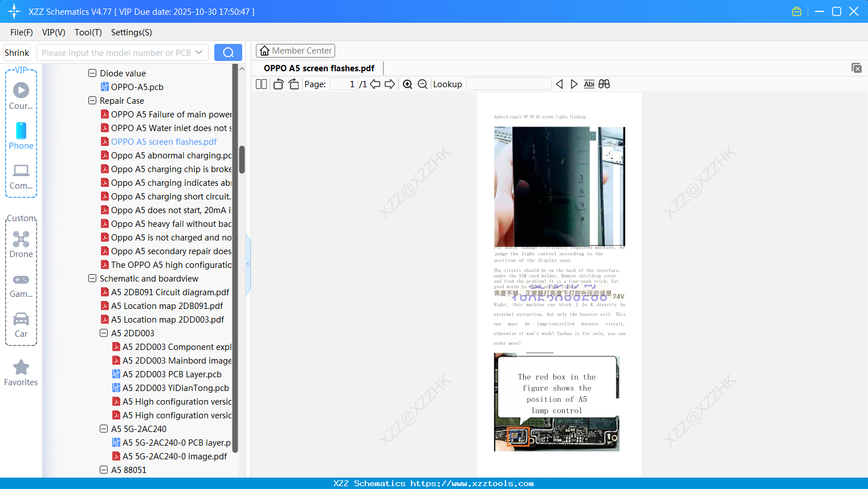Image resolution: width=868 pixels, height=489 pixels.
Task: Open Oppo A5 does not start, 20mA case
Action: 171,210
